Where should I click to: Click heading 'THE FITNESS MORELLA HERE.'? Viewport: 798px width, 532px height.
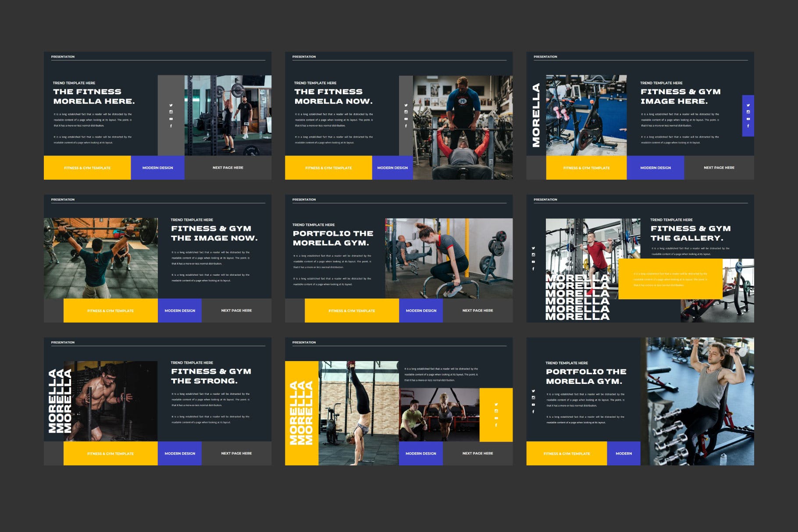click(x=94, y=96)
